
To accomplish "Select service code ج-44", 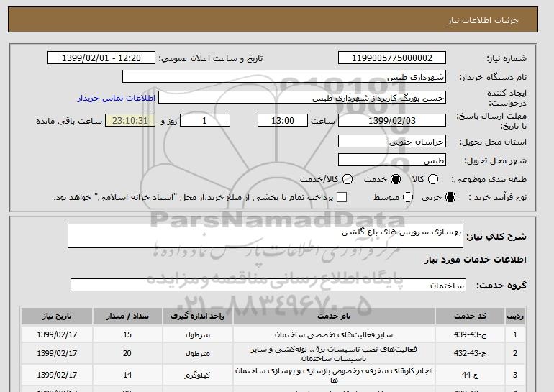I will click(470, 375).
